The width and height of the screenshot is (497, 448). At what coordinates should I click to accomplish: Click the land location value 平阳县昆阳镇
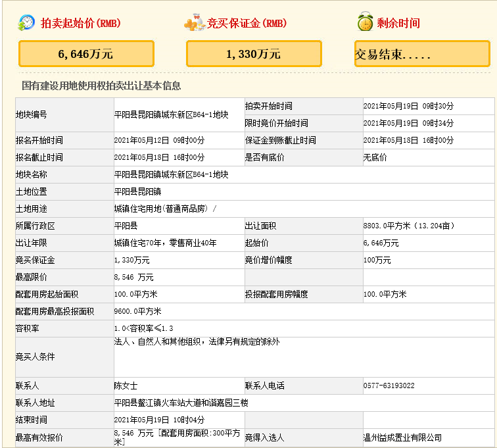point(137,191)
